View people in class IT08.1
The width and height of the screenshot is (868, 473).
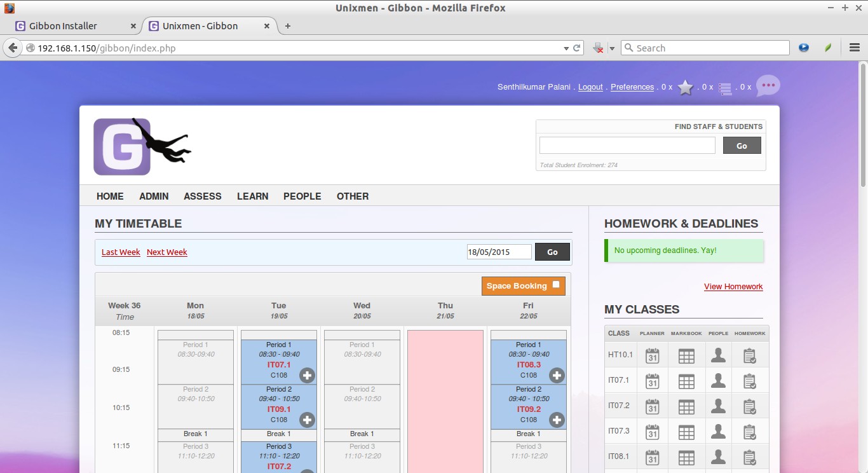pyautogui.click(x=718, y=456)
